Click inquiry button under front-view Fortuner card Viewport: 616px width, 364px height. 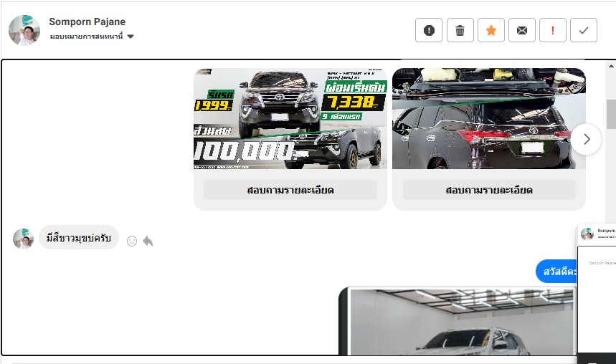click(290, 190)
